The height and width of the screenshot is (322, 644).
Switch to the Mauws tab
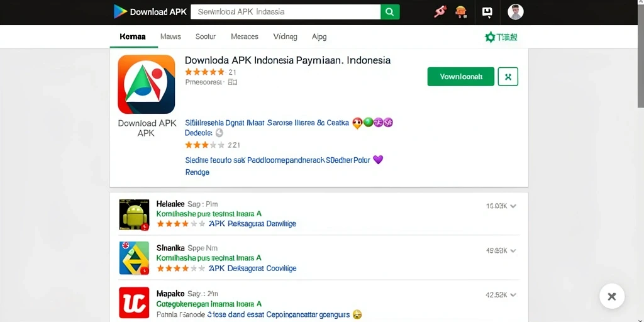point(170,36)
